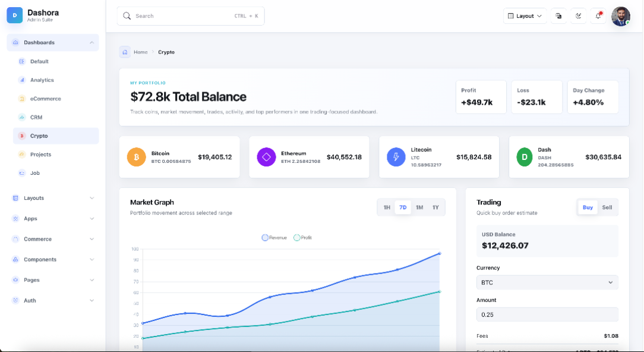Screen dimensions: 644x352
Task: Select the 7D range tab
Action: tap(403, 208)
